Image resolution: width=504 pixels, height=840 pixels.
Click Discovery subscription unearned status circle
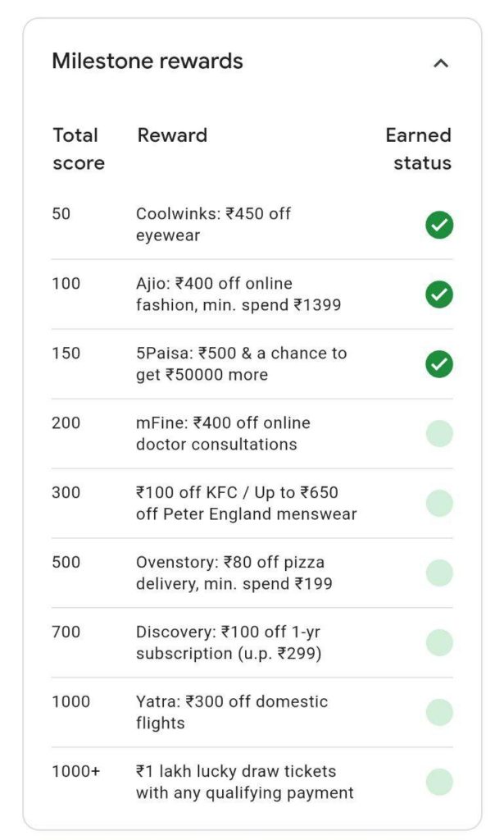(439, 642)
